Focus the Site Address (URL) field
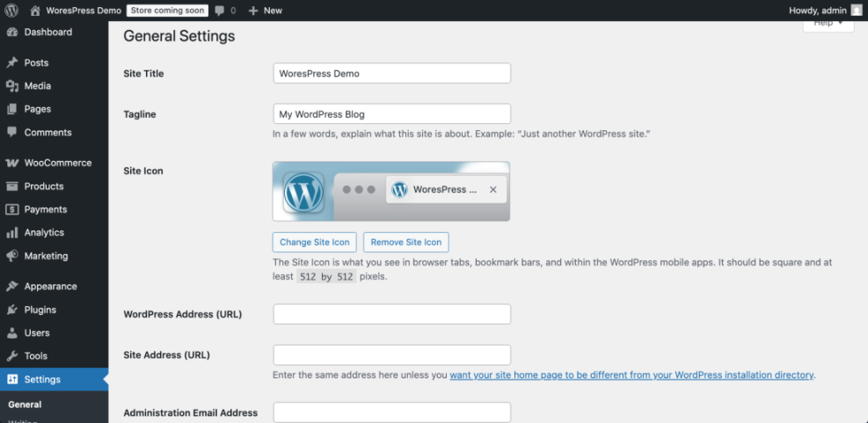The height and width of the screenshot is (423, 868). click(392, 355)
